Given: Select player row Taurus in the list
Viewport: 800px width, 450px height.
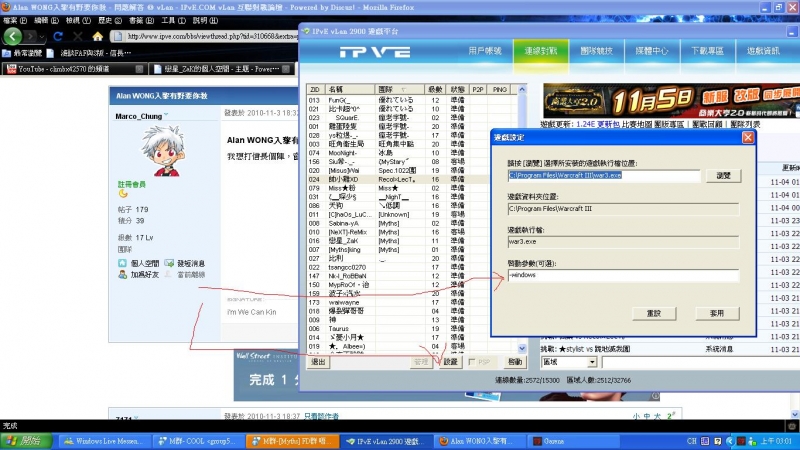Looking at the screenshot, I should coord(412,329).
